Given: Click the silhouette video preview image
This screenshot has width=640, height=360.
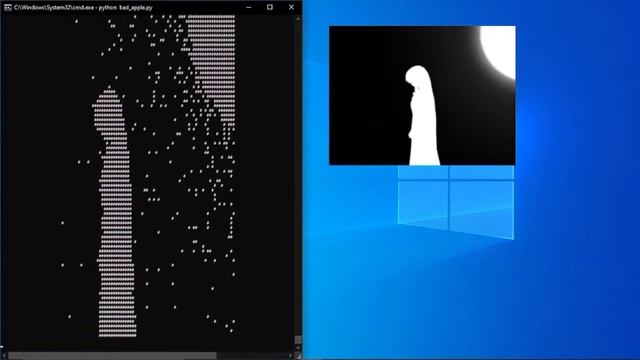Looking at the screenshot, I should coord(422,96).
